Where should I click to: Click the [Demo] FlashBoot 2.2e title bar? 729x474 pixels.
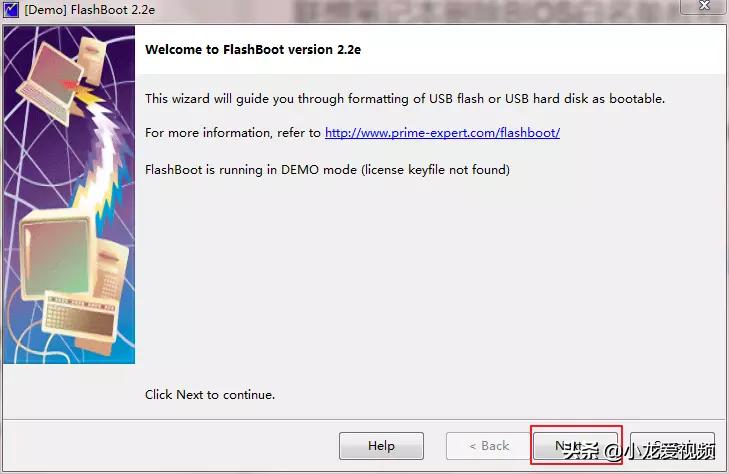tap(90, 11)
